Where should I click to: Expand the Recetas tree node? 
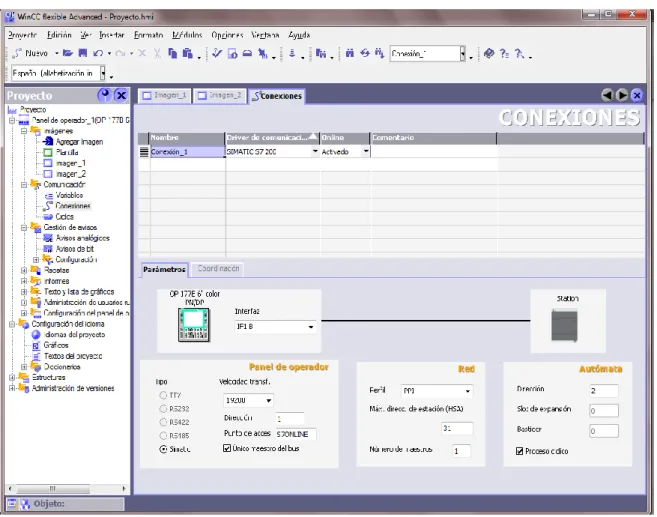[x=24, y=270]
